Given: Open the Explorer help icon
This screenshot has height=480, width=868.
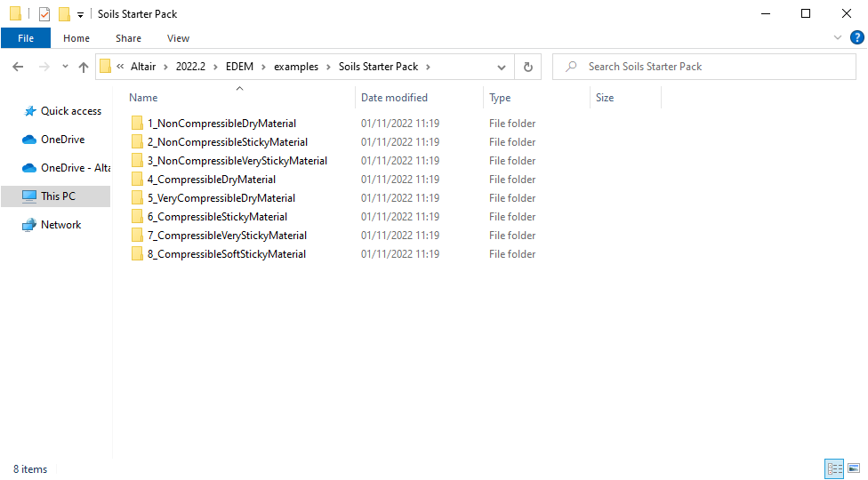Looking at the screenshot, I should (x=857, y=37).
